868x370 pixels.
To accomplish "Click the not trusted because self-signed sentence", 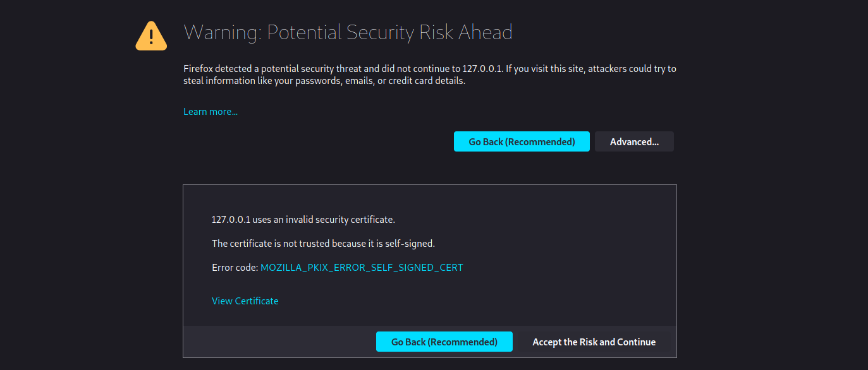I will [x=323, y=244].
